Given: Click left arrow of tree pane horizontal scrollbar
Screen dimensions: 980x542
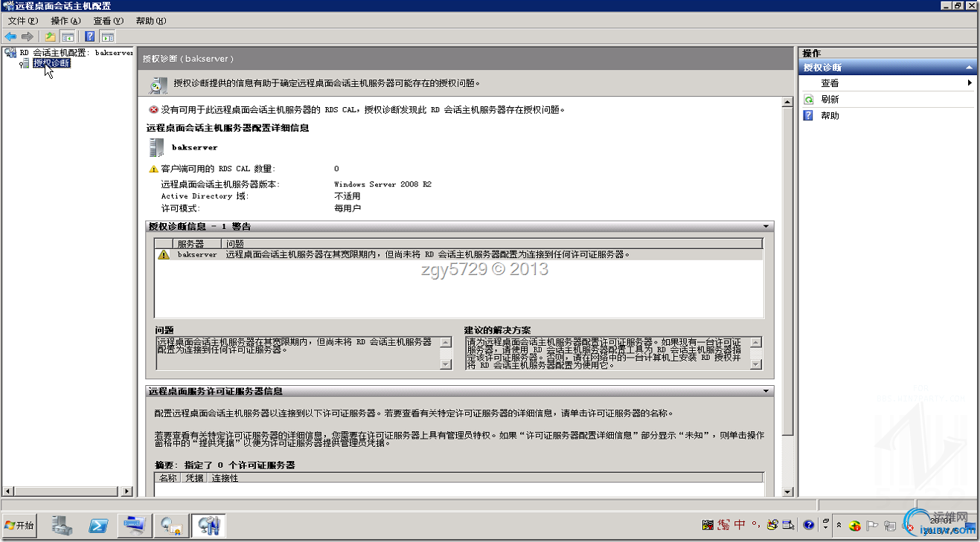Looking at the screenshot, I should [x=8, y=491].
